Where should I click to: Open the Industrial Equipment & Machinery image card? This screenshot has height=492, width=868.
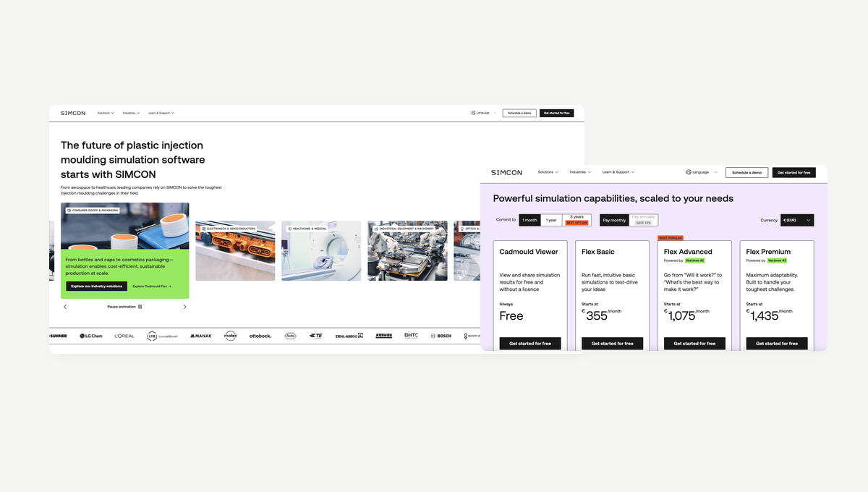(x=407, y=251)
